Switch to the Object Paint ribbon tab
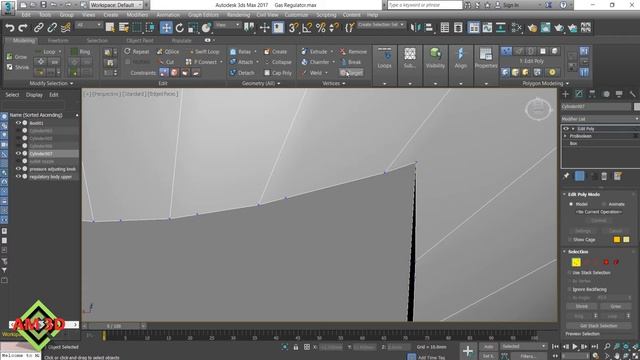This screenshot has height=360, width=640. 140,40
